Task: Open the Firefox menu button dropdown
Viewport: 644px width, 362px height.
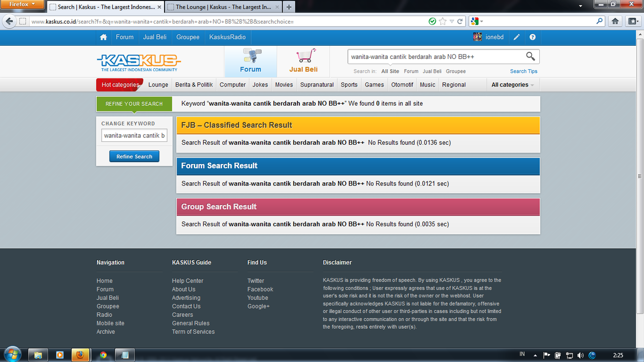Action: coord(23,4)
